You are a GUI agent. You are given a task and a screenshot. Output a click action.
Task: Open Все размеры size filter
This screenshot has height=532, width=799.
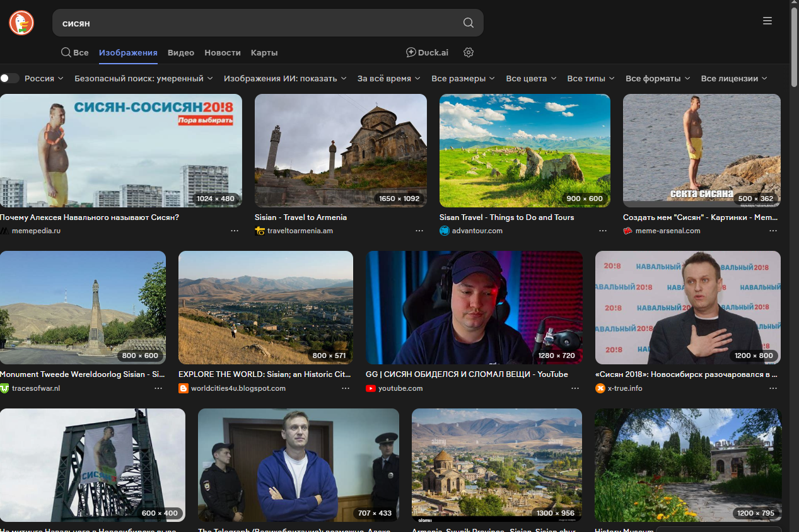pyautogui.click(x=464, y=78)
